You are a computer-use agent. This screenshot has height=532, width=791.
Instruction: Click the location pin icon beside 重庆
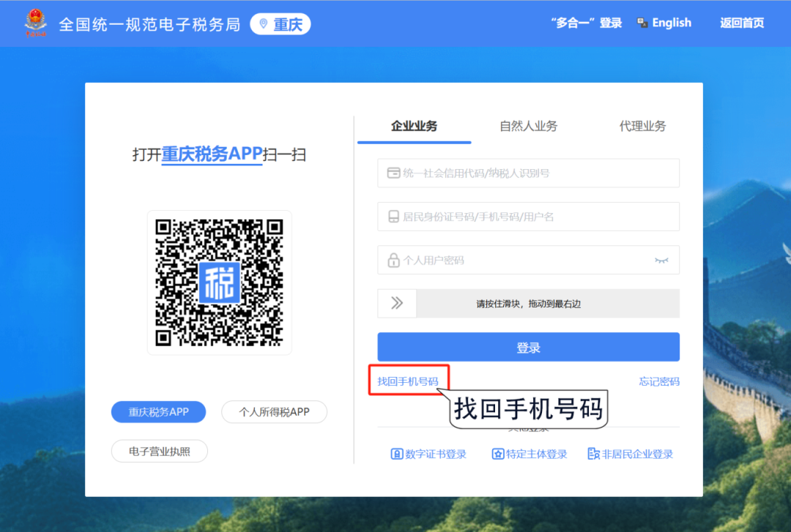pyautogui.click(x=264, y=23)
